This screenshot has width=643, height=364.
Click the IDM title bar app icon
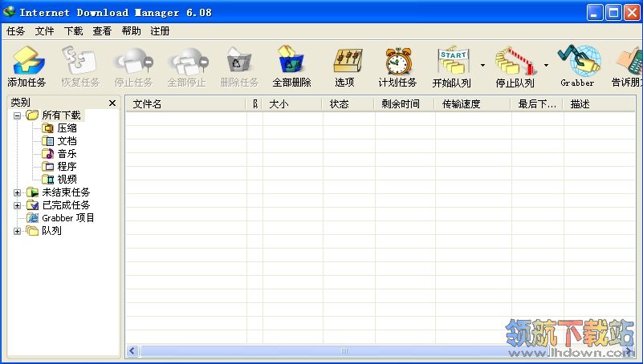point(9,12)
